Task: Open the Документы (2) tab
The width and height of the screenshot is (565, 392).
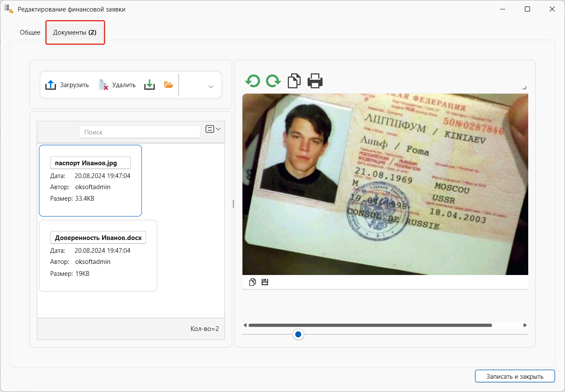Action: pos(75,32)
